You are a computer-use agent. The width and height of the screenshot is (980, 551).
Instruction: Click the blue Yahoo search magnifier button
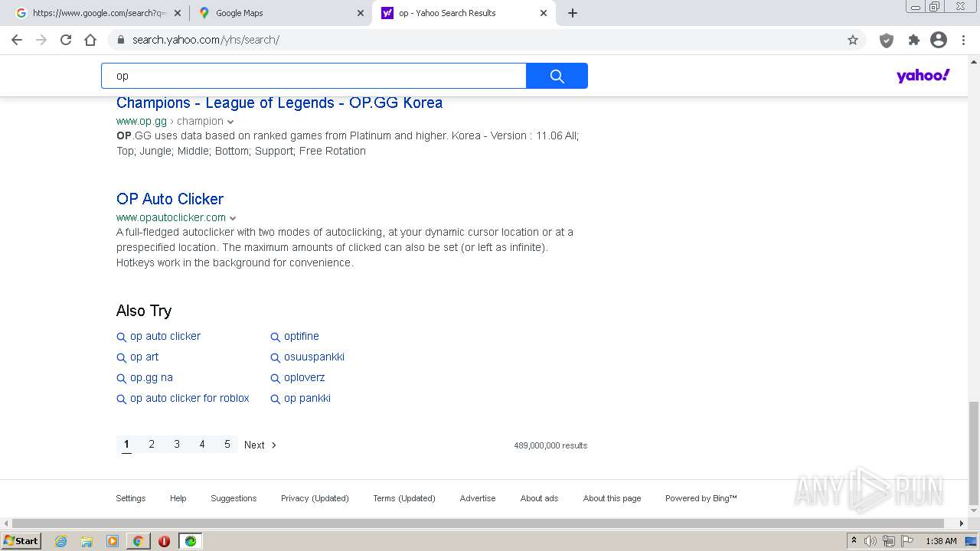click(557, 76)
